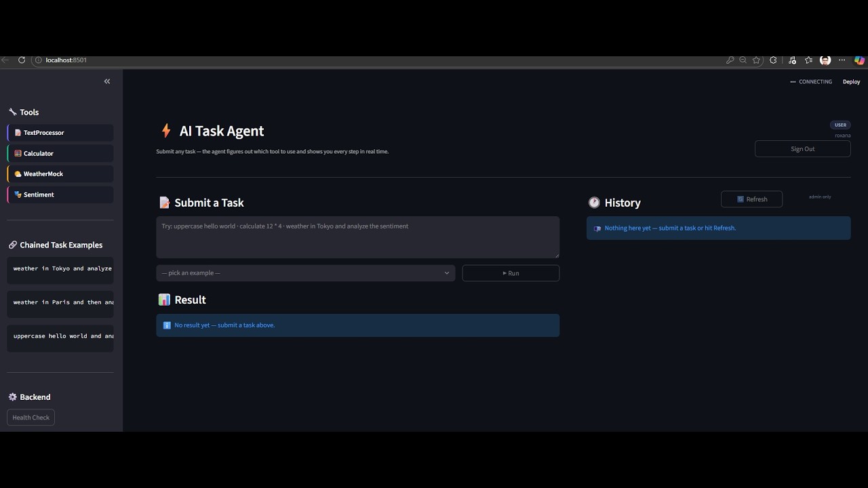Click the TextProcessor document icon

(x=18, y=133)
